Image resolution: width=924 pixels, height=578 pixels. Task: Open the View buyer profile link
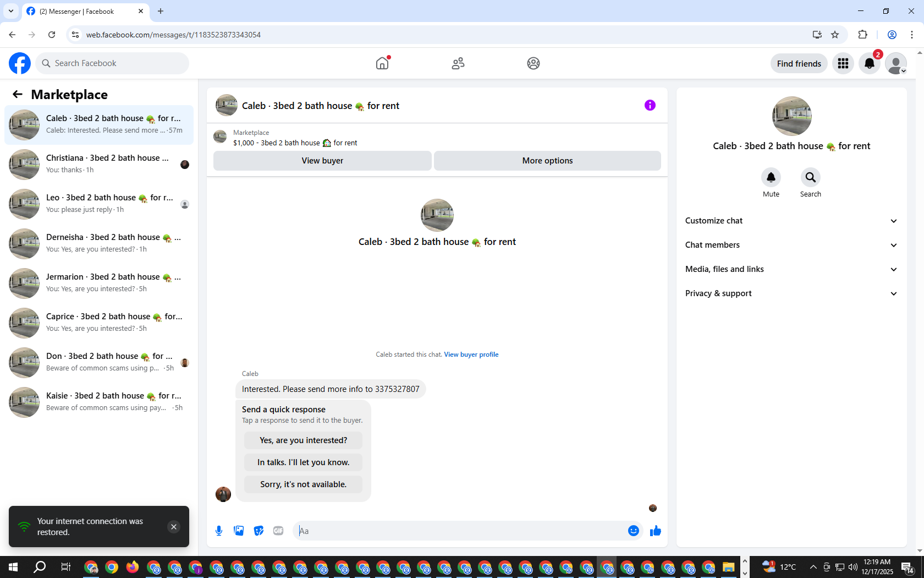471,355
